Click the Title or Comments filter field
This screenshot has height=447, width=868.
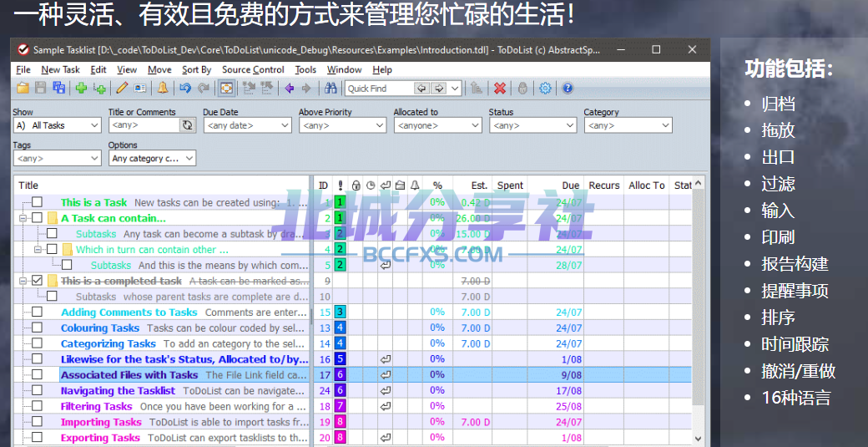[x=144, y=125]
